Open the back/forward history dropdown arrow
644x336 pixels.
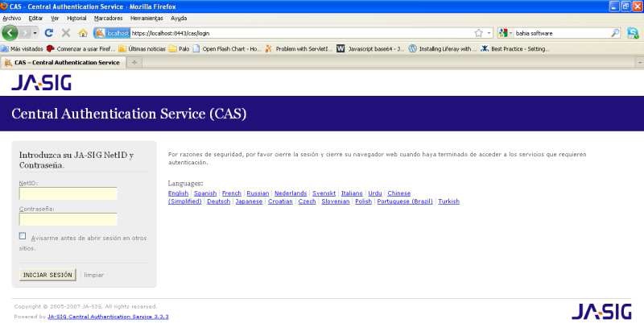[35, 33]
